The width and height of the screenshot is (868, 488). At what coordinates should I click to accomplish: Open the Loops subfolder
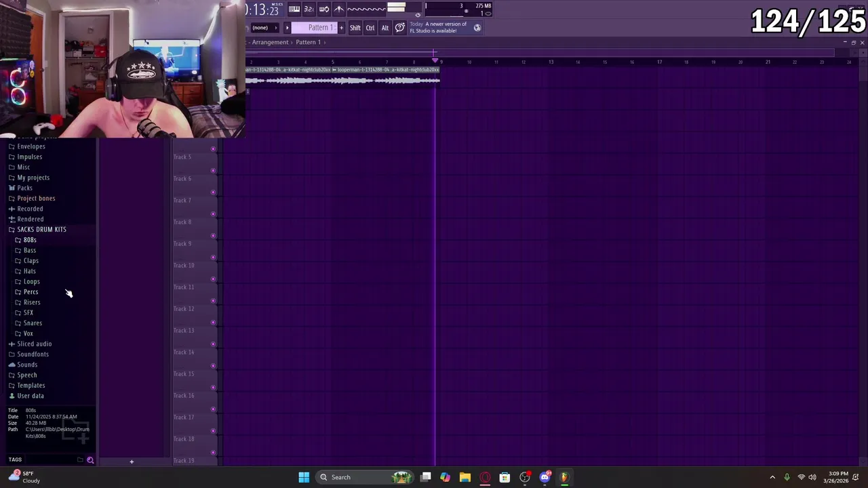pyautogui.click(x=32, y=281)
